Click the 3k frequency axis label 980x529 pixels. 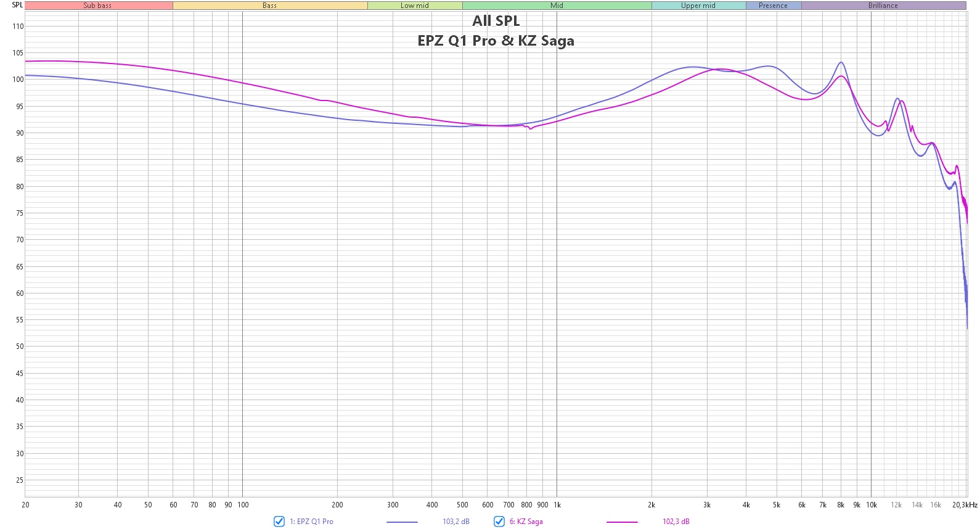click(707, 505)
